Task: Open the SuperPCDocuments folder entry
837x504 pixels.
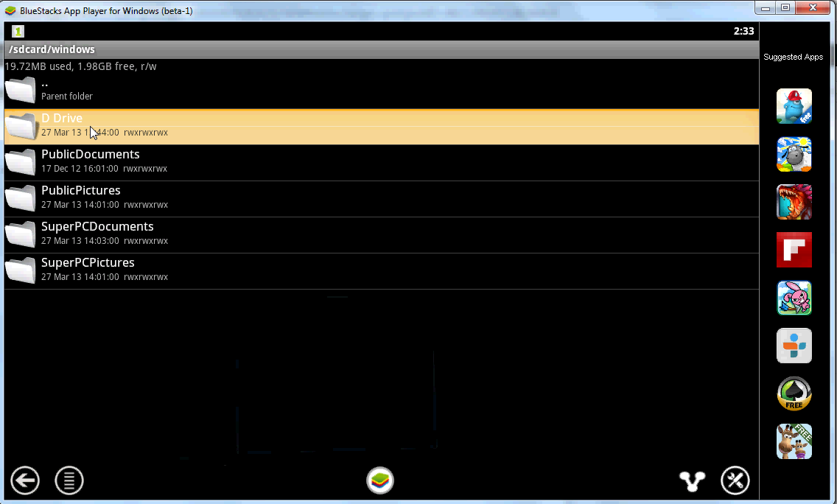Action: pyautogui.click(x=382, y=235)
